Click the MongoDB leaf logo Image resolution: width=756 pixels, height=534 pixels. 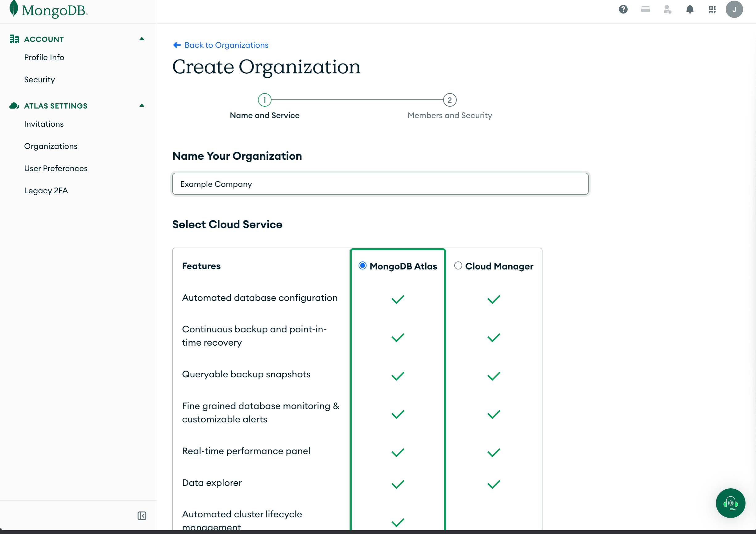tap(14, 9)
